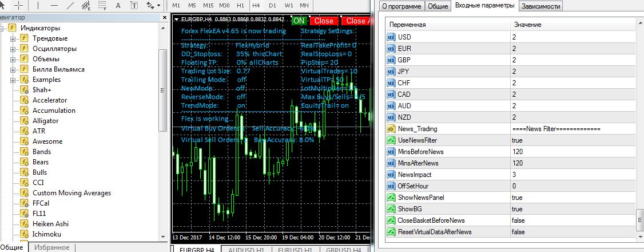This screenshot has width=644, height=252.
Task: Open the О программе tab
Action: 401,6
